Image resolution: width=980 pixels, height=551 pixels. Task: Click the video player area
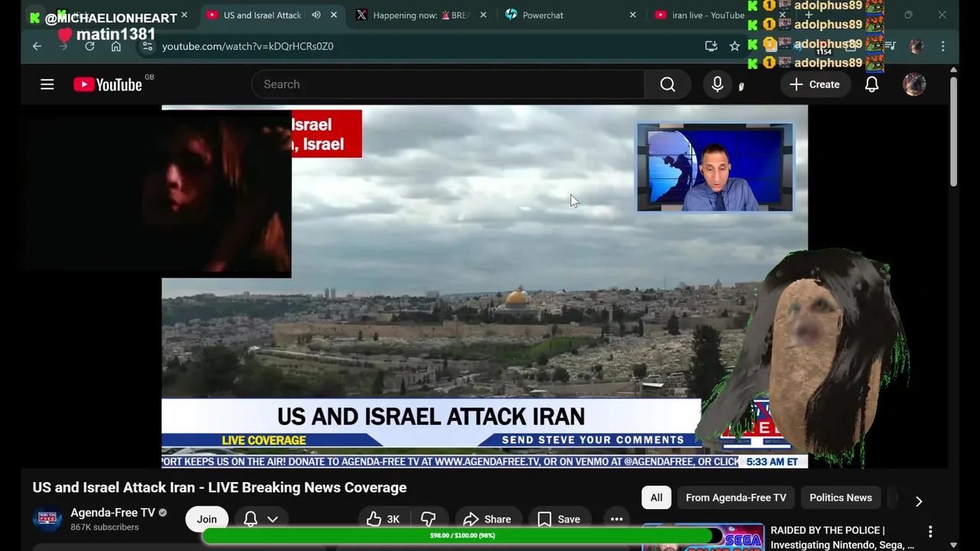485,286
